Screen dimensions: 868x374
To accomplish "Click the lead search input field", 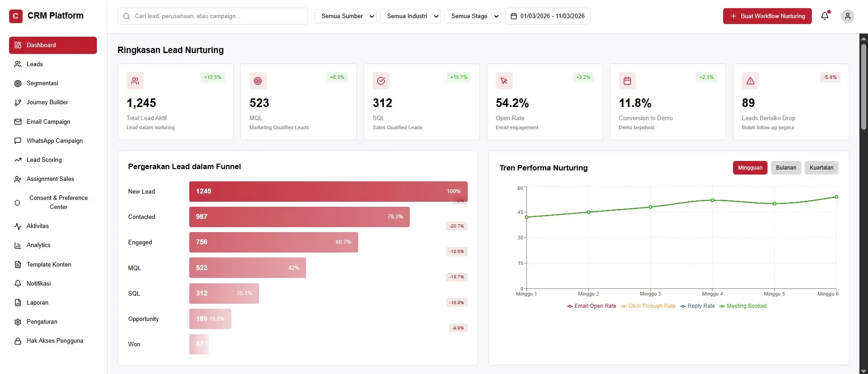I will 213,16.
